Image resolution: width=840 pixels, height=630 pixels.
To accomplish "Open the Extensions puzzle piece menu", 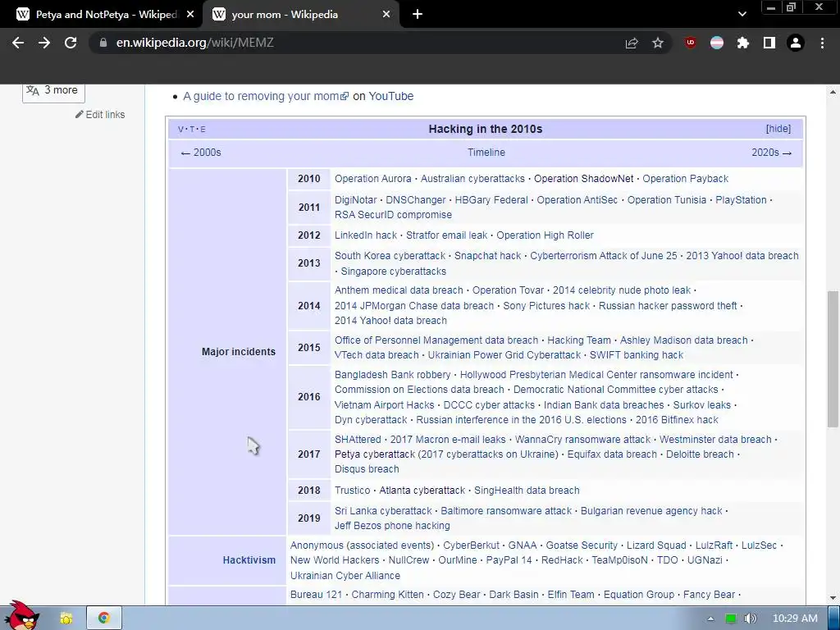I will pos(743,43).
